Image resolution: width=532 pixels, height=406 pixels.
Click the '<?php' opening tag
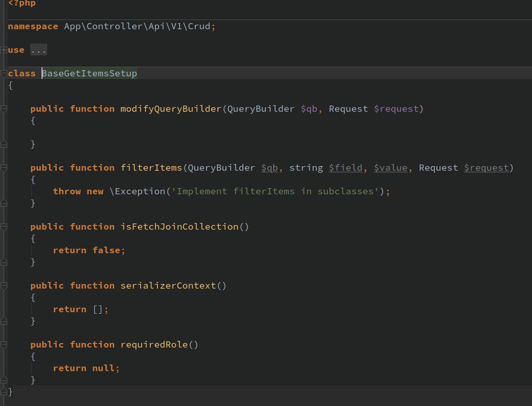(x=22, y=3)
